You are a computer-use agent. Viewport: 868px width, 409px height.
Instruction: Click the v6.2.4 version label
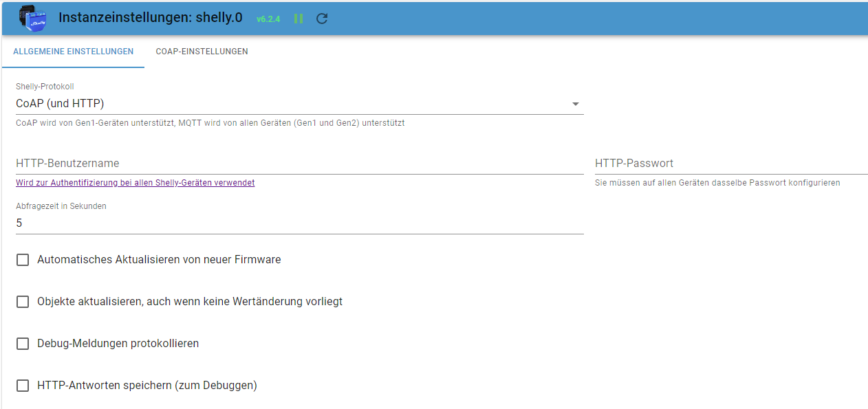[x=268, y=19]
